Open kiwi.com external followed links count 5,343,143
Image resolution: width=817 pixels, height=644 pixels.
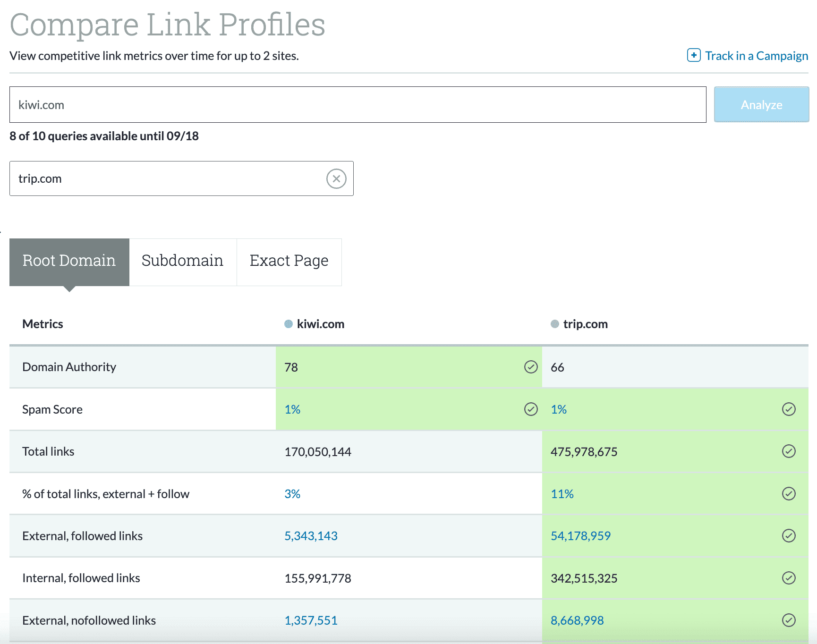[311, 536]
